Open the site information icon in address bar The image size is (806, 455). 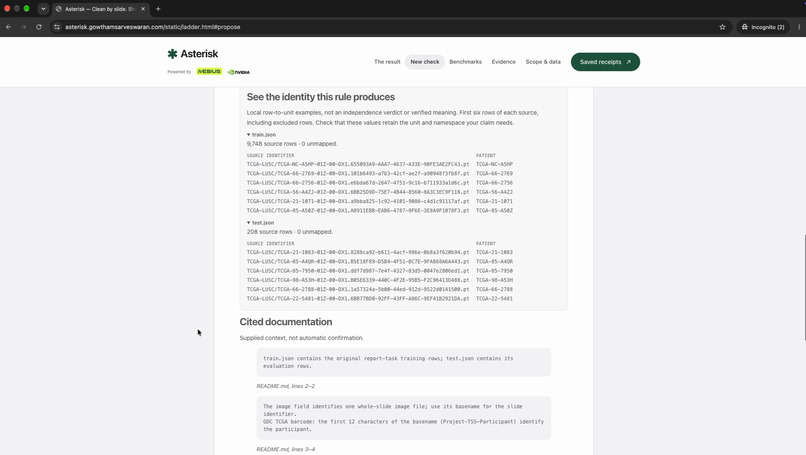tap(57, 27)
